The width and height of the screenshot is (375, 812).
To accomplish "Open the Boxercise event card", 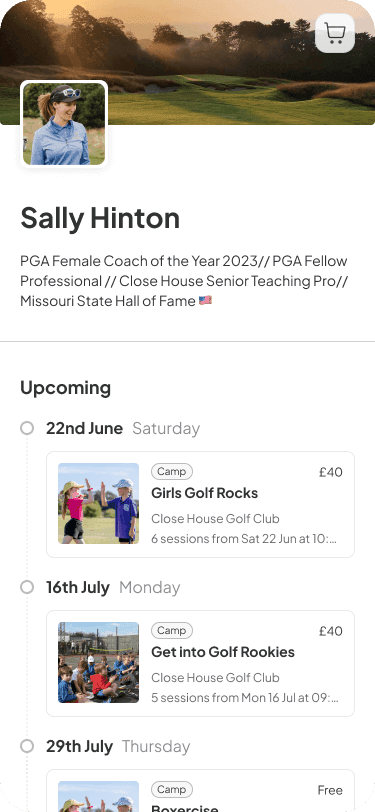I will click(200, 791).
